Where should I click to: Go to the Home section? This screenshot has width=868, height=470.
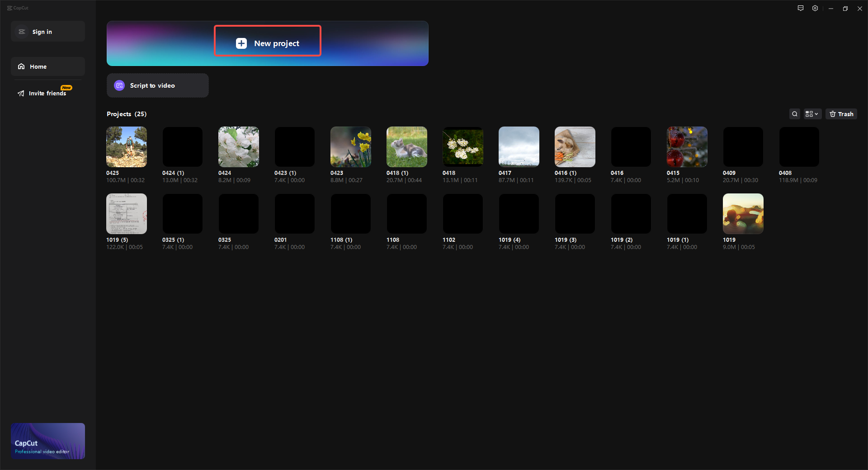[48, 66]
